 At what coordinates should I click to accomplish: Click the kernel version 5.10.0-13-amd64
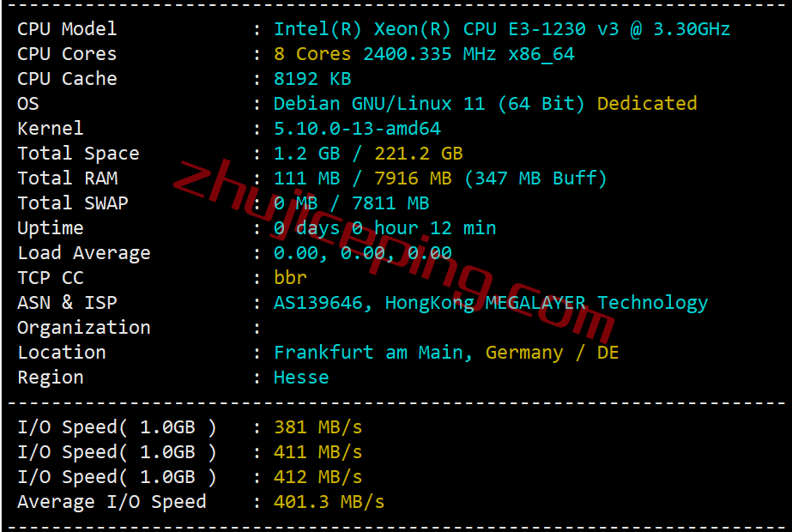coord(357,129)
